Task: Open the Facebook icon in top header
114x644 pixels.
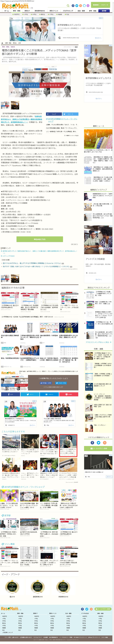Action: point(73,5)
